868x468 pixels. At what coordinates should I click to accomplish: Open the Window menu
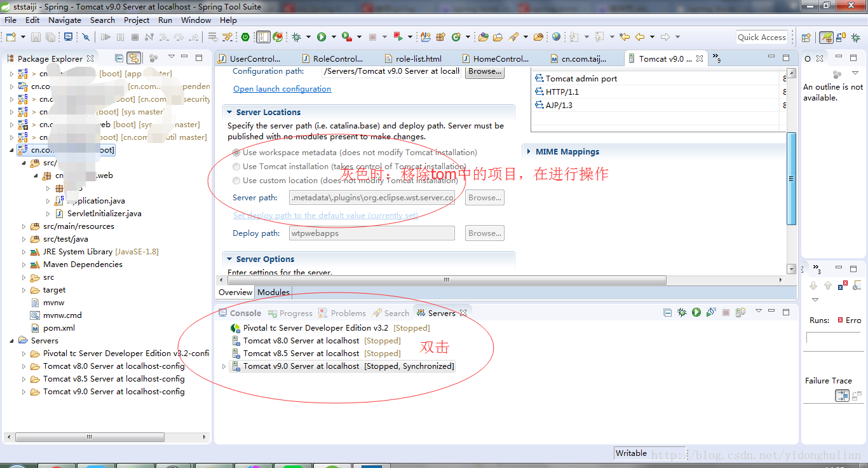click(x=196, y=20)
